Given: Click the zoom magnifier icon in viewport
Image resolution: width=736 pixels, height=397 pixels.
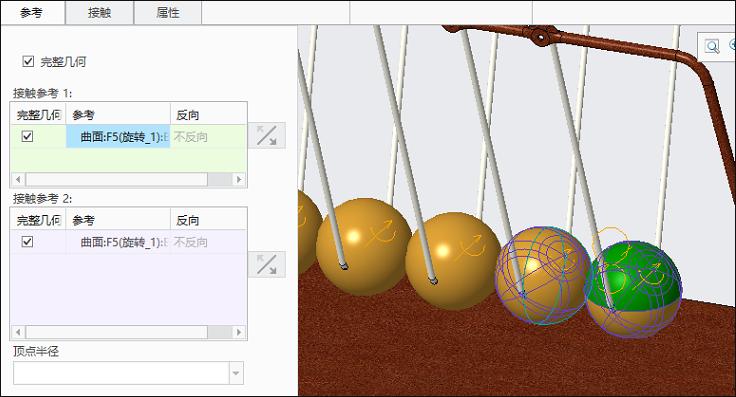Looking at the screenshot, I should pos(712,46).
